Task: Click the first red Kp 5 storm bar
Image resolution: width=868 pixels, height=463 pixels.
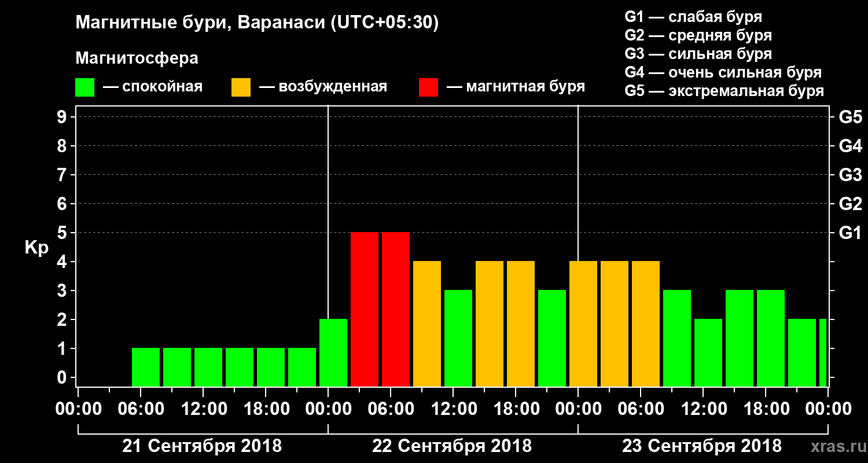Action: [365, 309]
